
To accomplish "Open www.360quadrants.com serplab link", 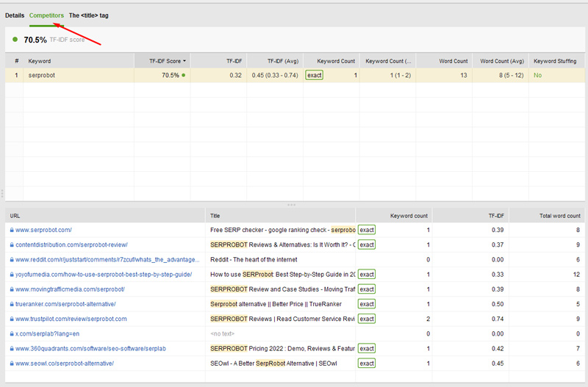I will [90, 348].
